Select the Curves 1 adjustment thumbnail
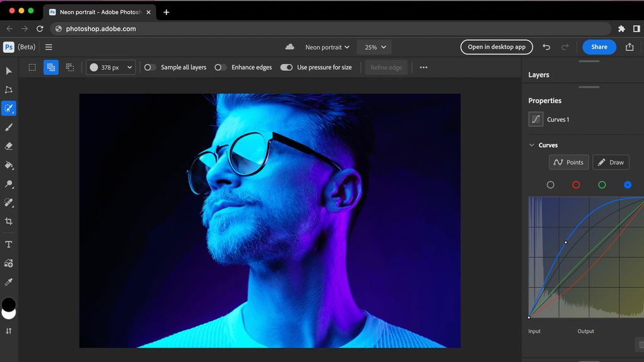The image size is (644, 362). 535,119
